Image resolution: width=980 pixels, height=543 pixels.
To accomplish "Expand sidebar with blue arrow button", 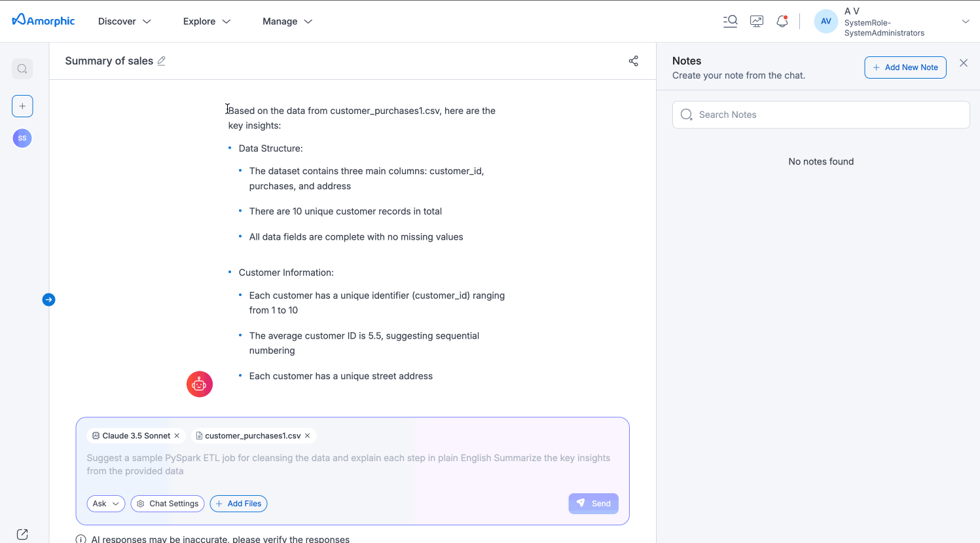I will (48, 300).
